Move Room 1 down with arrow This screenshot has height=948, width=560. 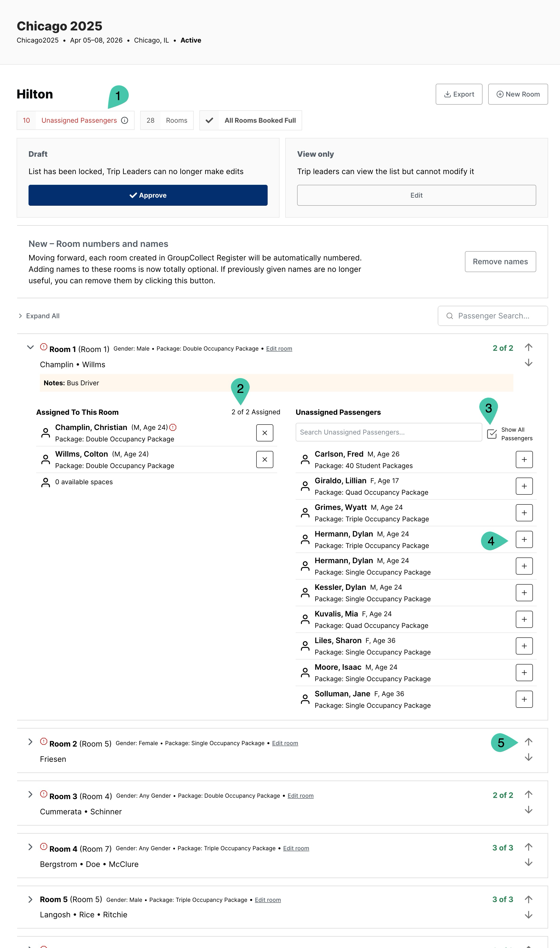click(528, 363)
